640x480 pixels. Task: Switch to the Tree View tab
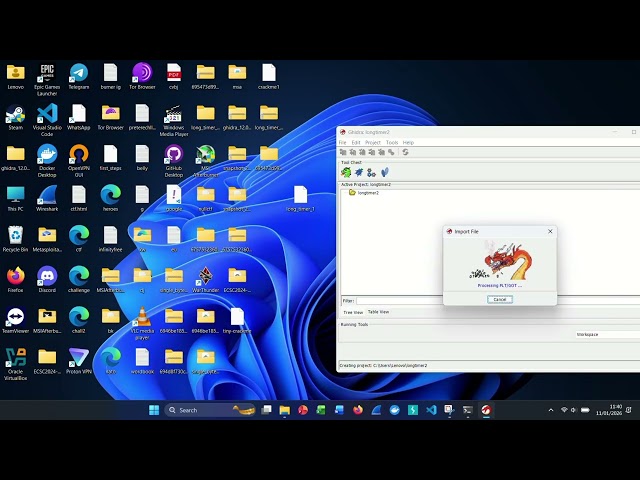pos(353,312)
